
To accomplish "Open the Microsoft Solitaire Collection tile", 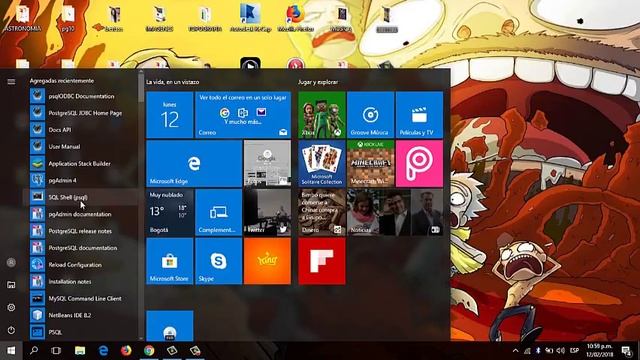I will point(322,164).
